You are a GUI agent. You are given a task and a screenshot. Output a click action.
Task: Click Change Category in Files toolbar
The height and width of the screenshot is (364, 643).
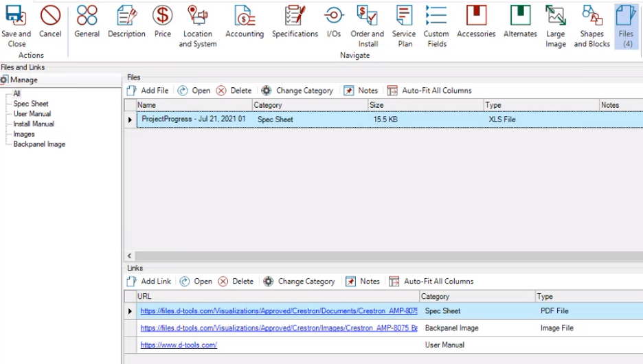pyautogui.click(x=297, y=91)
